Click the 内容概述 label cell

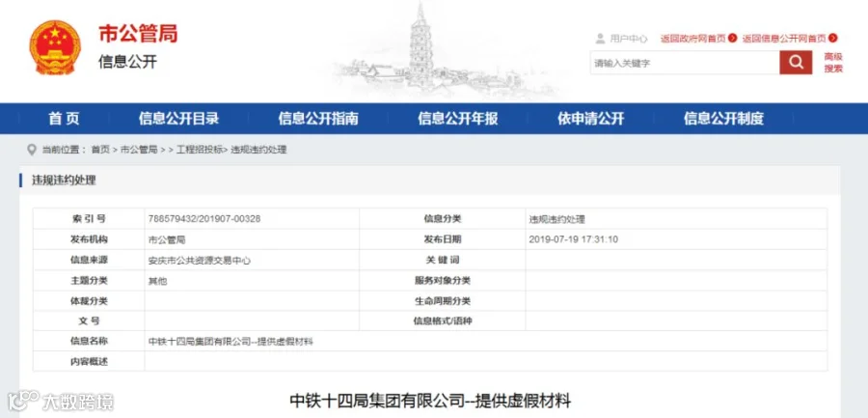89,361
